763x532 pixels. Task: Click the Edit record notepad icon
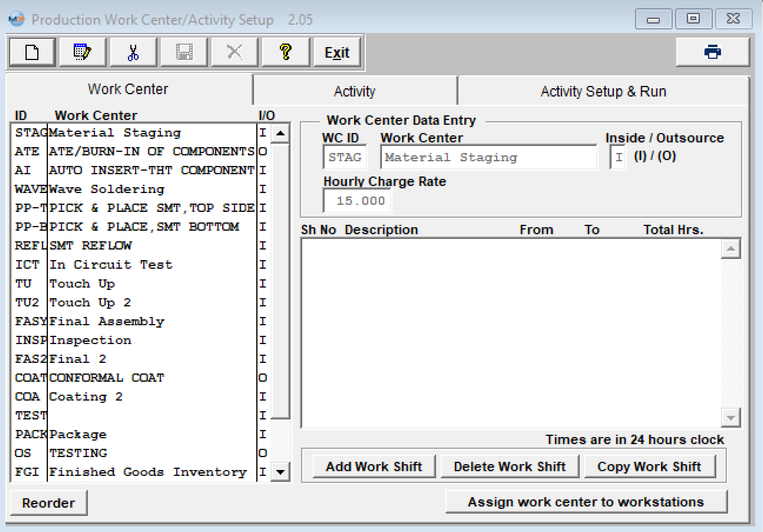(82, 52)
